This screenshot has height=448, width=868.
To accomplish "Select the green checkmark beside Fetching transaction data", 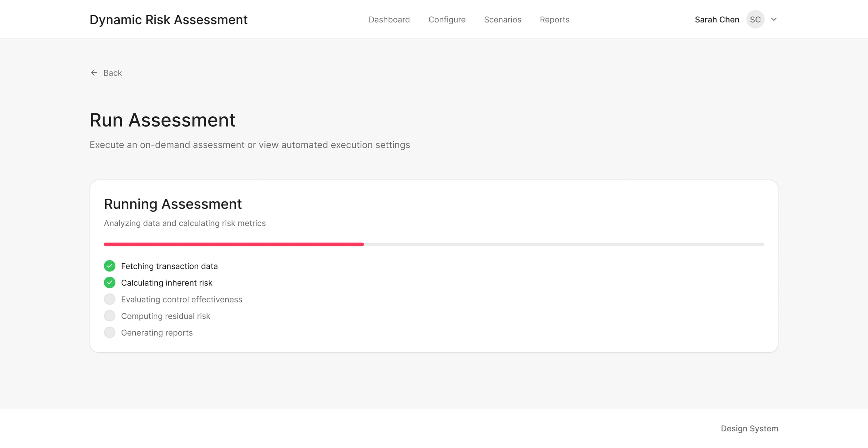I will click(109, 266).
